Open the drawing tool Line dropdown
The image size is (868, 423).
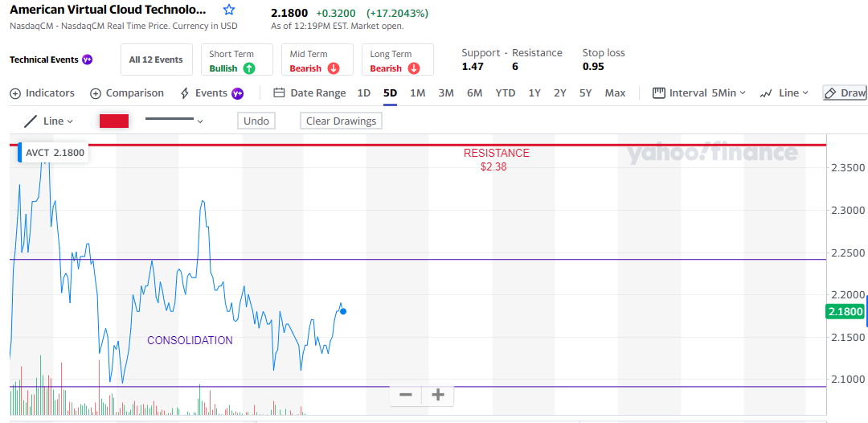(49, 121)
